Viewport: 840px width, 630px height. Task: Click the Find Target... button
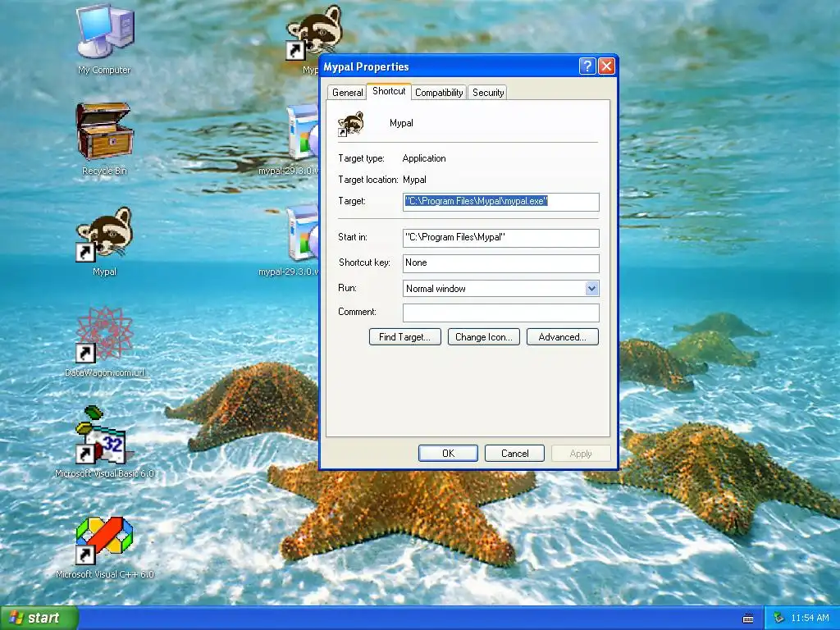[405, 337]
